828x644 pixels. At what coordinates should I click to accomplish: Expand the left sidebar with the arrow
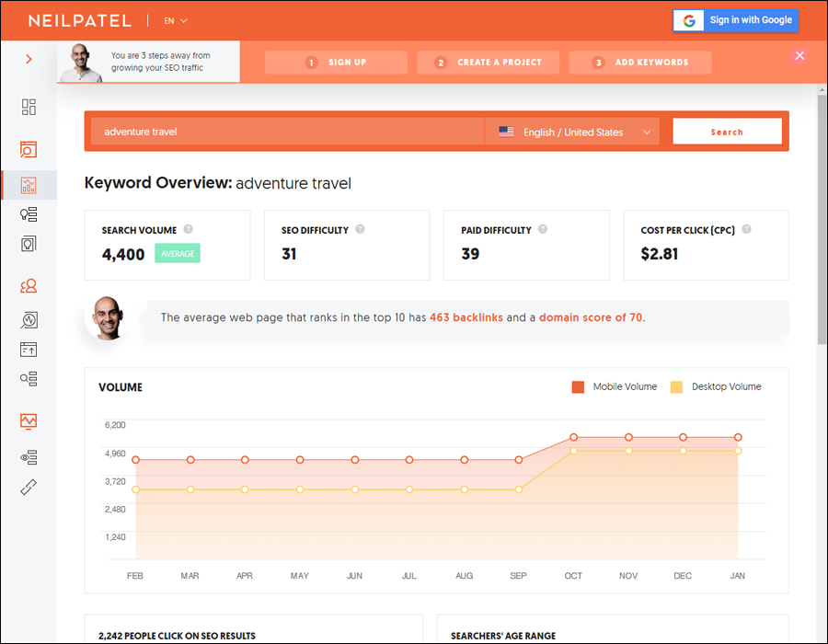click(29, 59)
